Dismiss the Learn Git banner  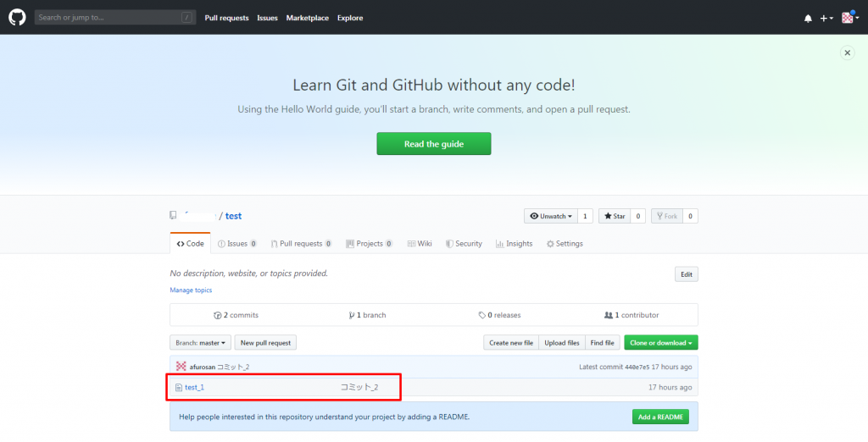(x=847, y=52)
